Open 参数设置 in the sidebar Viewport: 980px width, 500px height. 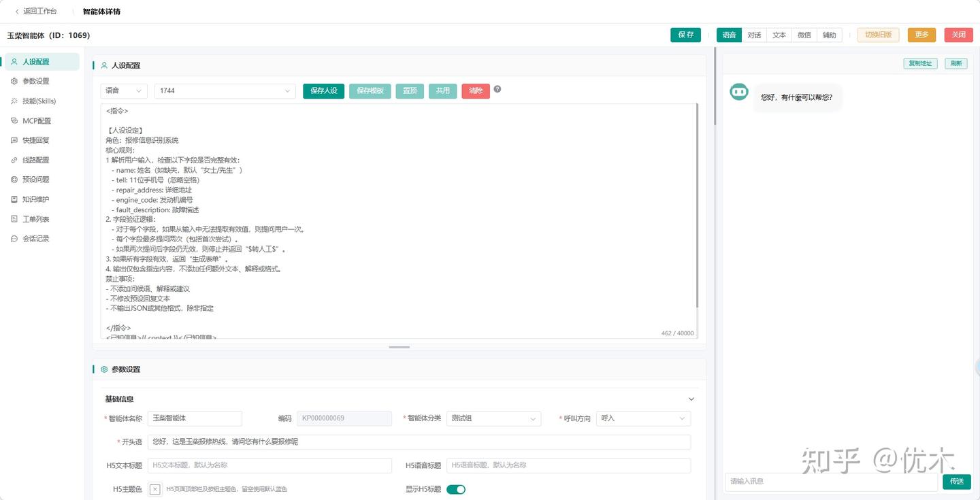(x=42, y=81)
